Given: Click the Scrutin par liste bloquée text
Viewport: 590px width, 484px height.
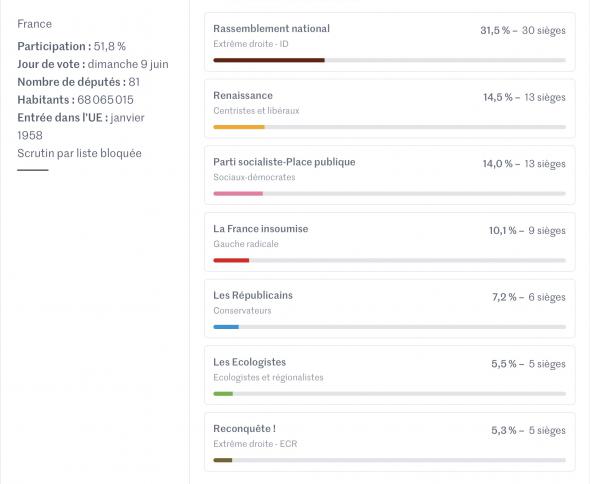Looking at the screenshot, I should (79, 153).
